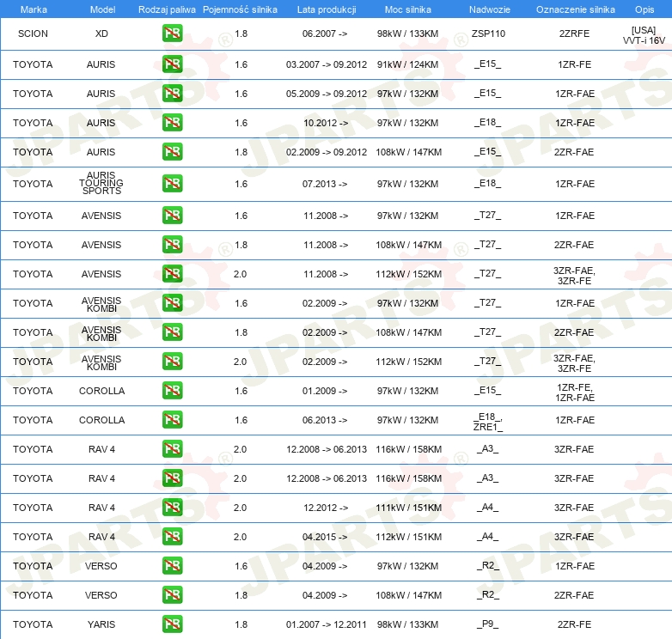Screen dimensions: 672x639
Task: Click the 1ZR-FE engine code in the AURIS 91kW row
Action: click(574, 64)
